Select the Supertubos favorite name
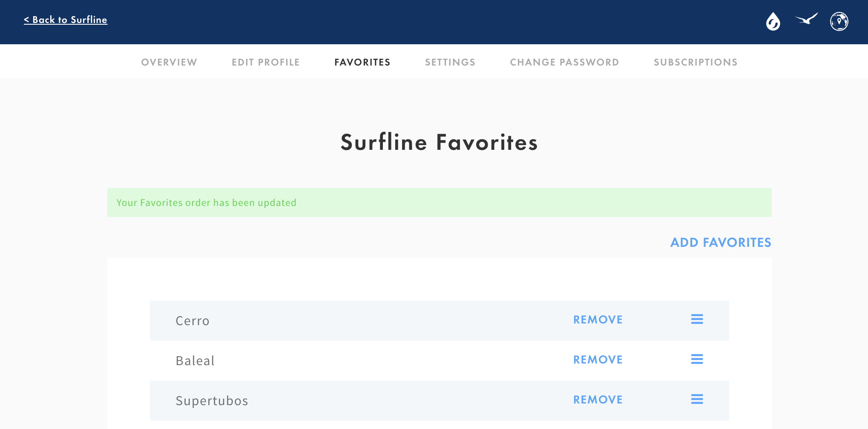The image size is (868, 429). 212,401
